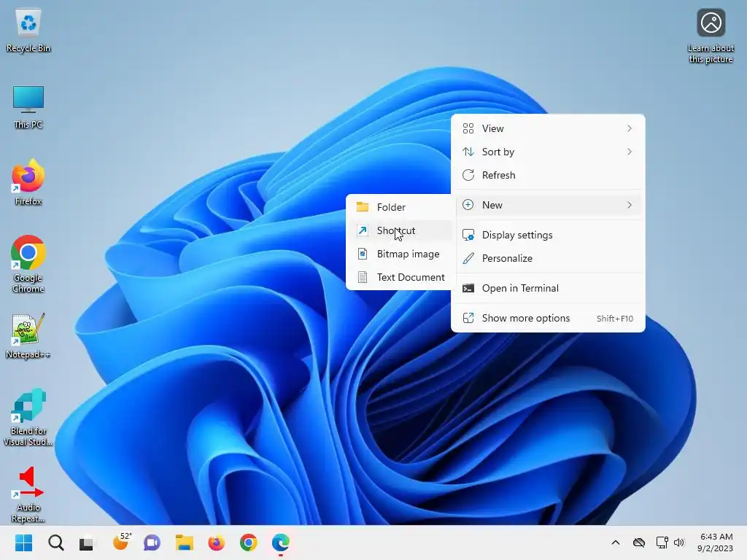Create a new Folder
747x560 pixels.
tap(400, 207)
